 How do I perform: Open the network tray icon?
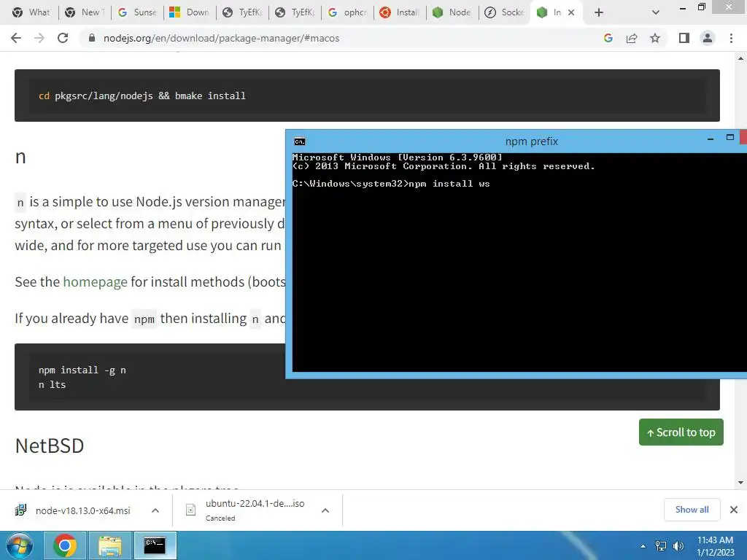pyautogui.click(x=661, y=546)
